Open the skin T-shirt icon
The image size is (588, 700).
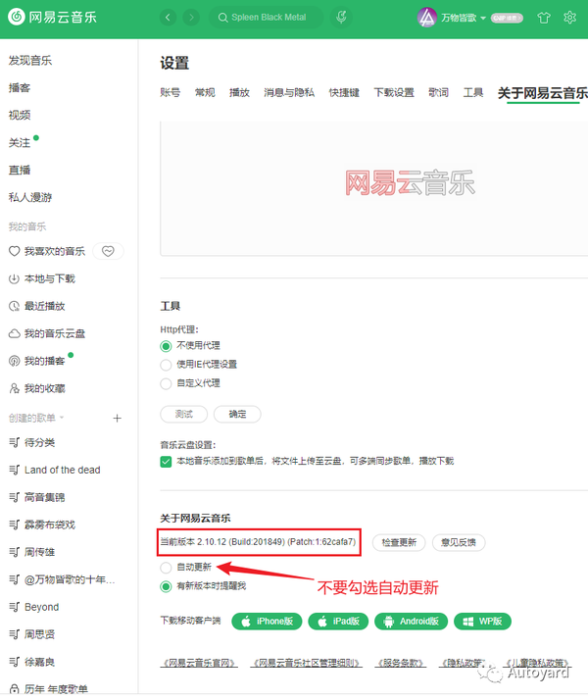coord(544,18)
